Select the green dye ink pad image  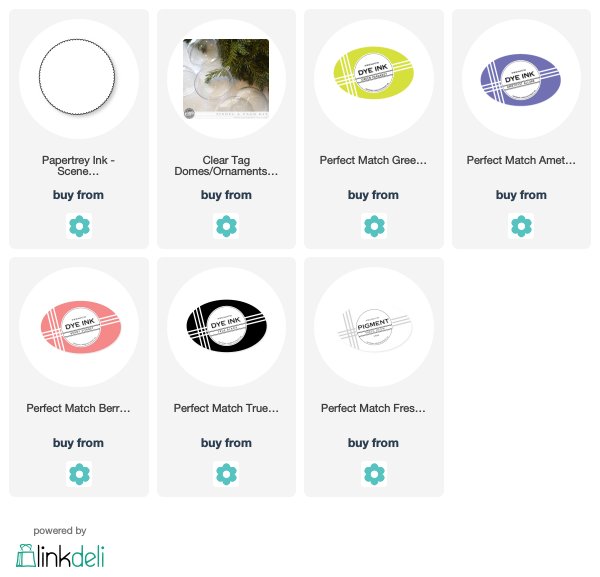tap(373, 73)
